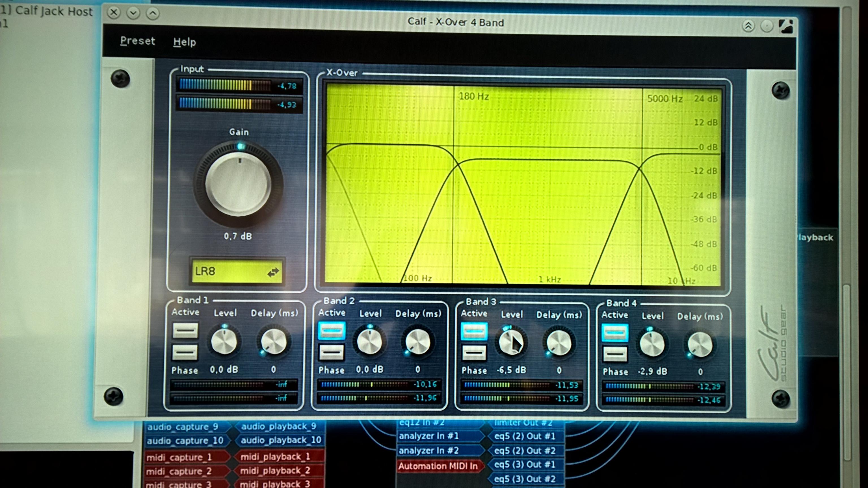
Task: Click the double-chevron shade icon at title right
Action: pos(748,26)
